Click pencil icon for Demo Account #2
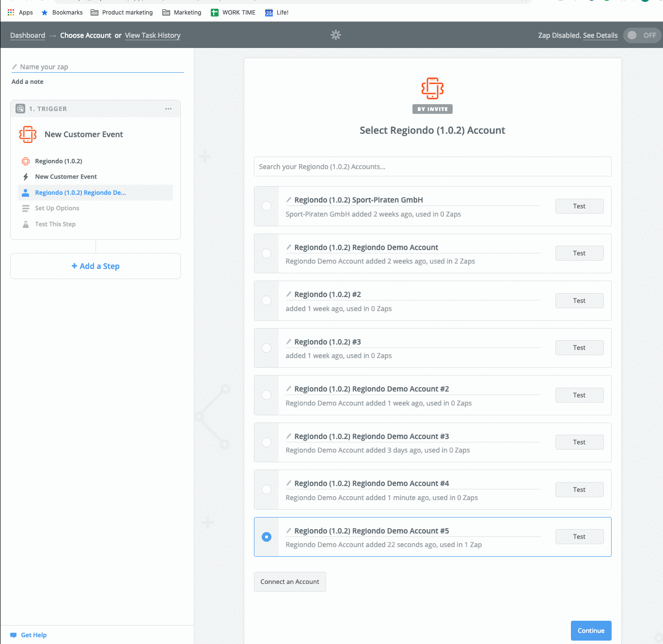663x644 pixels. (x=289, y=389)
